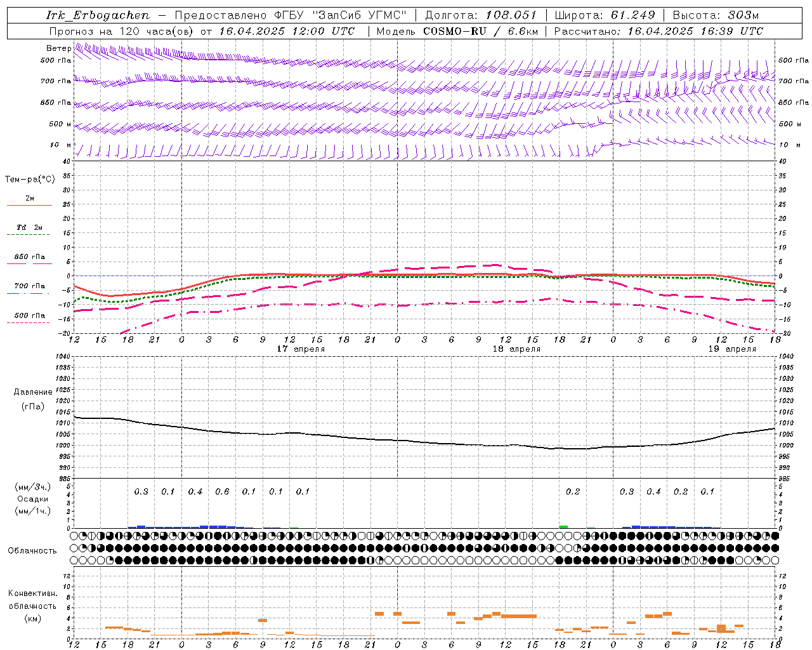Click the station name Irk_Erbogachen

pyautogui.click(x=98, y=15)
